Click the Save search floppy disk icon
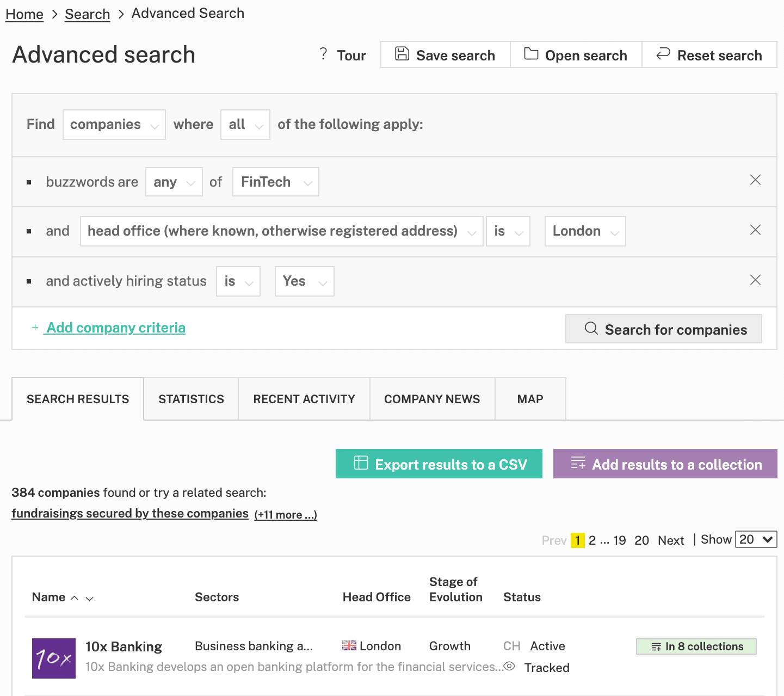This screenshot has height=696, width=784. point(402,54)
